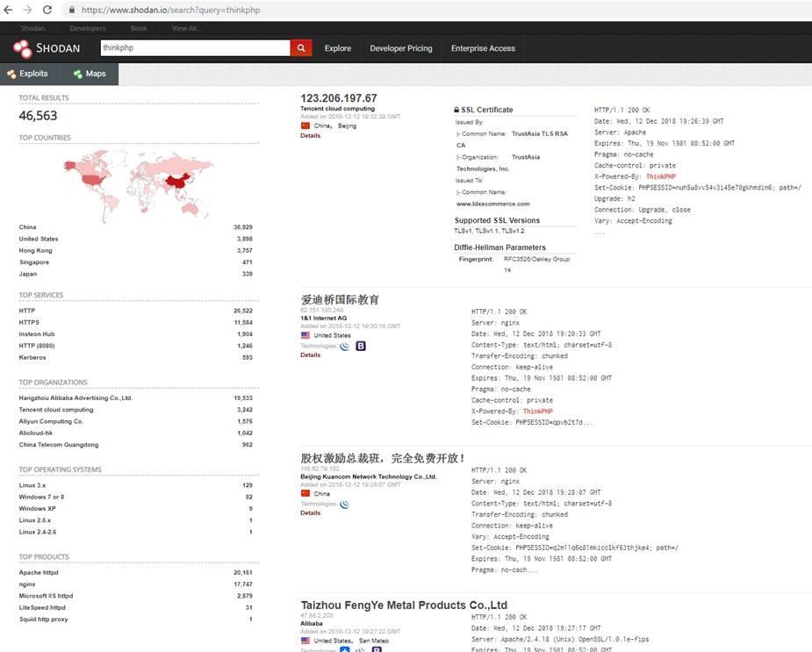
Task: Open the Developers top navigation link
Action: 88,28
